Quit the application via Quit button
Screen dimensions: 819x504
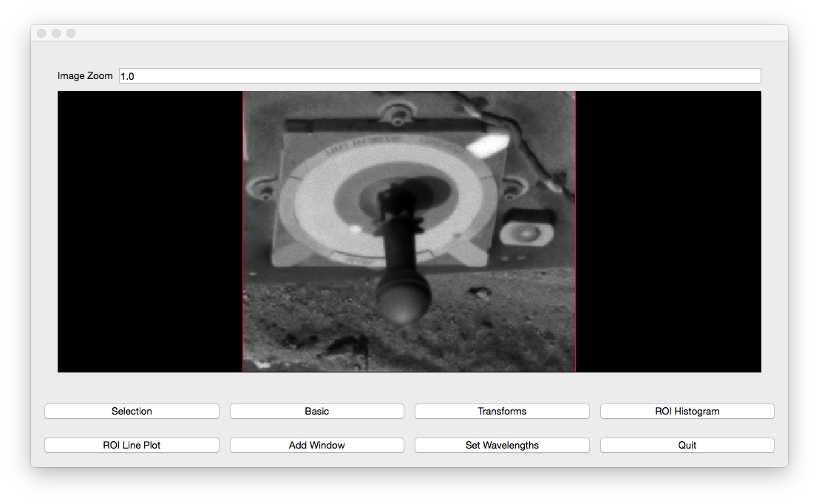(x=687, y=445)
